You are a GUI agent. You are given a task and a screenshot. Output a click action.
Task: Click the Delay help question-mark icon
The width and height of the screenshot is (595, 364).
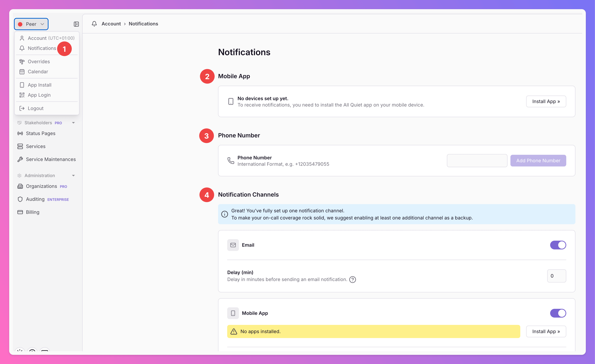click(x=353, y=279)
